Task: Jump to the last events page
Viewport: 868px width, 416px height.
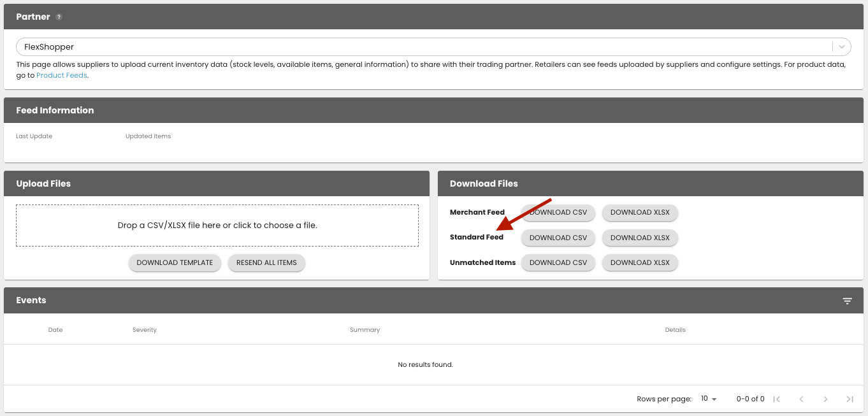Action: coord(850,399)
